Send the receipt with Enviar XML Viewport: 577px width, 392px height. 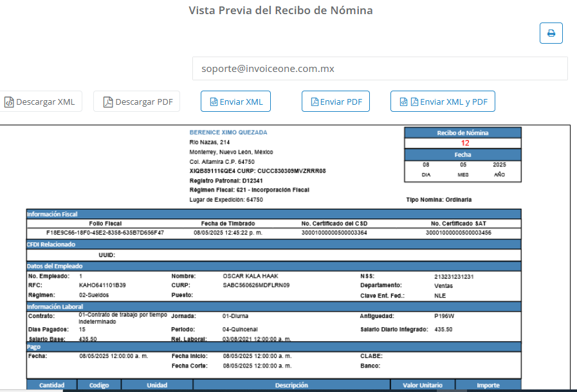tap(235, 102)
